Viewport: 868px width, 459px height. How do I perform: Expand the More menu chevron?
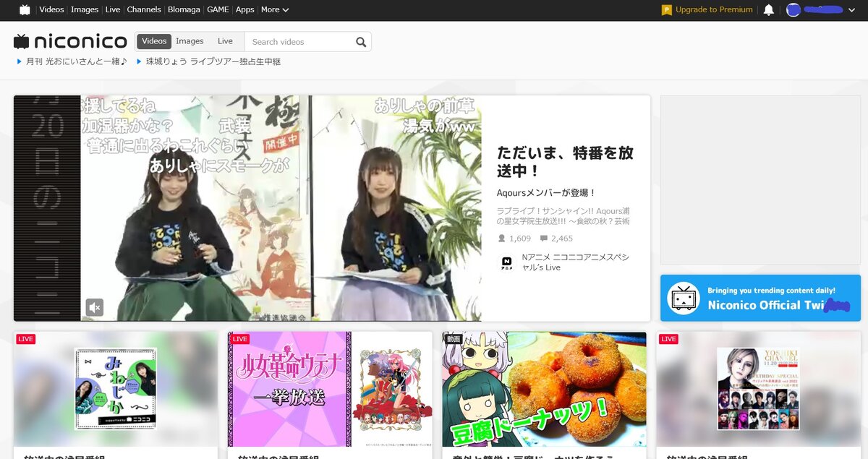pyautogui.click(x=286, y=10)
